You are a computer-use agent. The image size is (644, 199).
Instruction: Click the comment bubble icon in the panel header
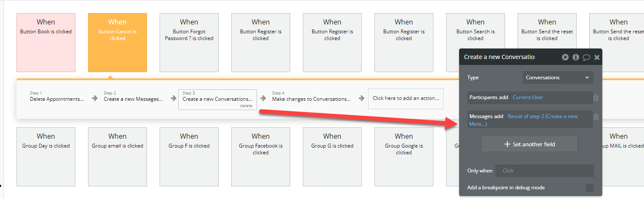(586, 57)
